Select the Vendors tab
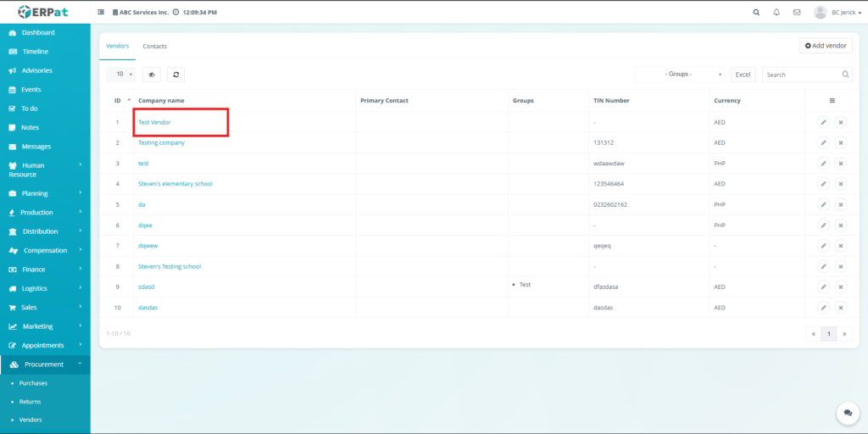868x434 pixels. click(x=117, y=46)
